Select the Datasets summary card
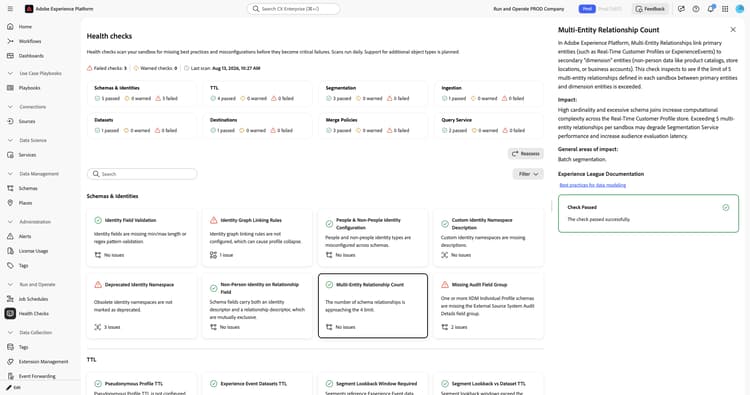Viewport: 750px width, 395px height. point(142,125)
